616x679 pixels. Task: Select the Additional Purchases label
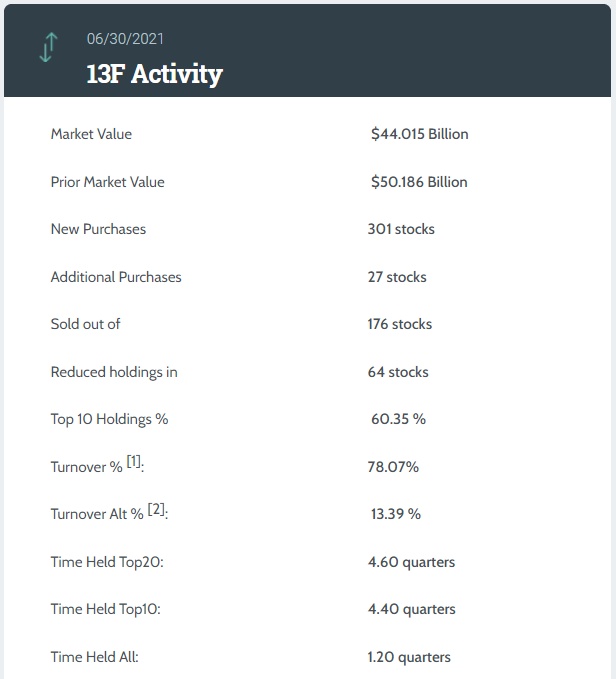pos(116,277)
